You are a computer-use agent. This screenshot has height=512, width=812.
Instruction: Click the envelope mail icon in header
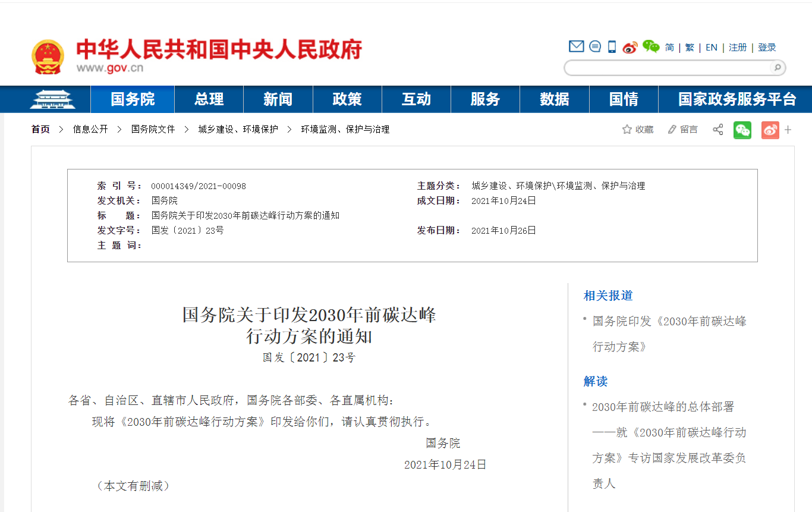point(576,47)
